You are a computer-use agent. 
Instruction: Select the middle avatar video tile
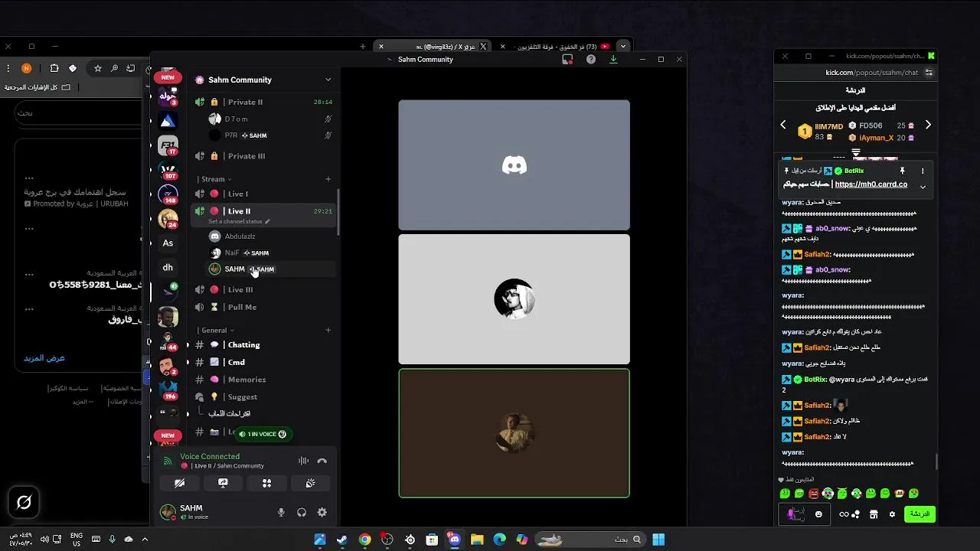[514, 299]
